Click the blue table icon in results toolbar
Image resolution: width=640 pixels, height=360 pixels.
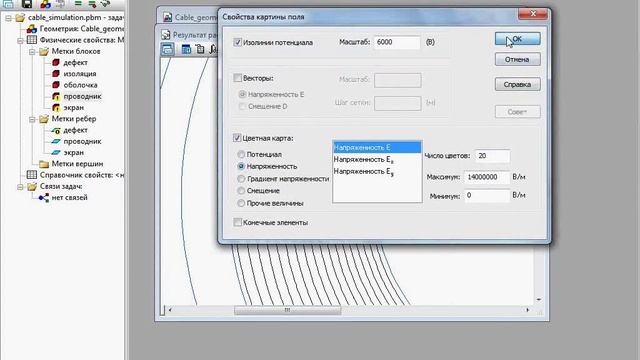(186, 49)
